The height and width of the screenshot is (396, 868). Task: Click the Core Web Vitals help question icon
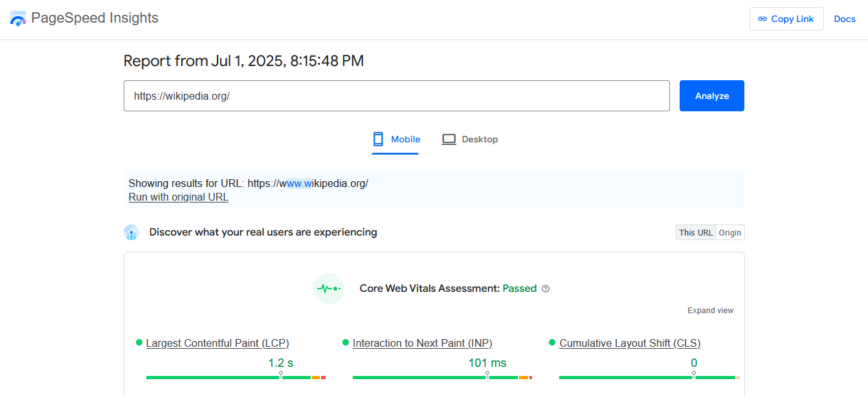(546, 289)
